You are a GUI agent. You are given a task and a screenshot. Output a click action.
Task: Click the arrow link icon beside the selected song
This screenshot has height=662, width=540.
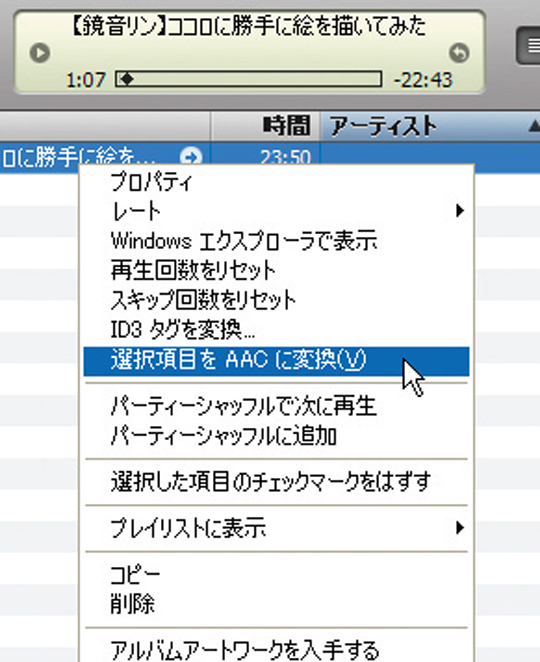(x=191, y=157)
